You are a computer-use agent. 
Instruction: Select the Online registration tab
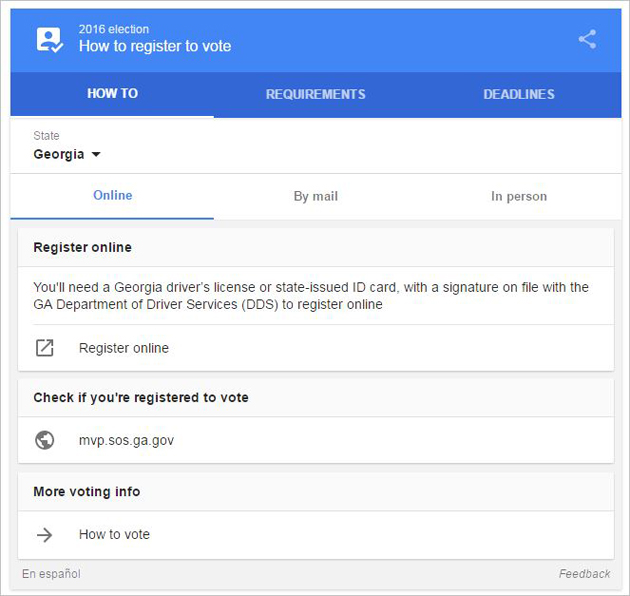click(x=112, y=195)
